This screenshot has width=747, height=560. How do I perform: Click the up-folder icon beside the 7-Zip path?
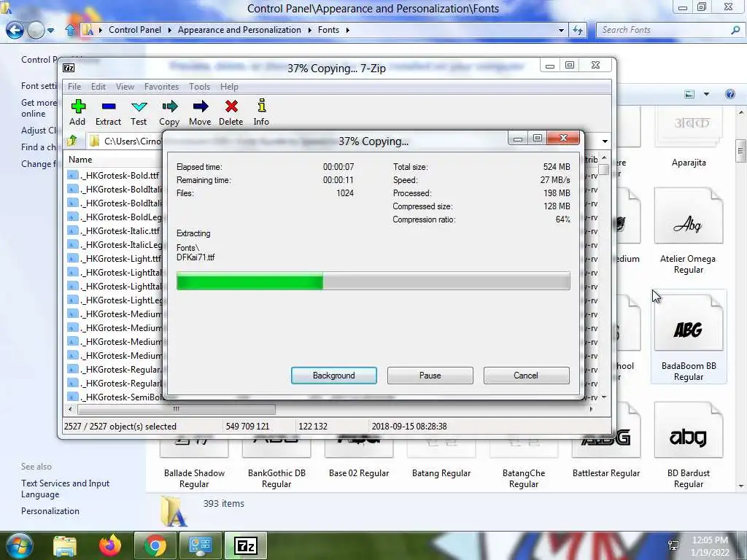(x=72, y=141)
